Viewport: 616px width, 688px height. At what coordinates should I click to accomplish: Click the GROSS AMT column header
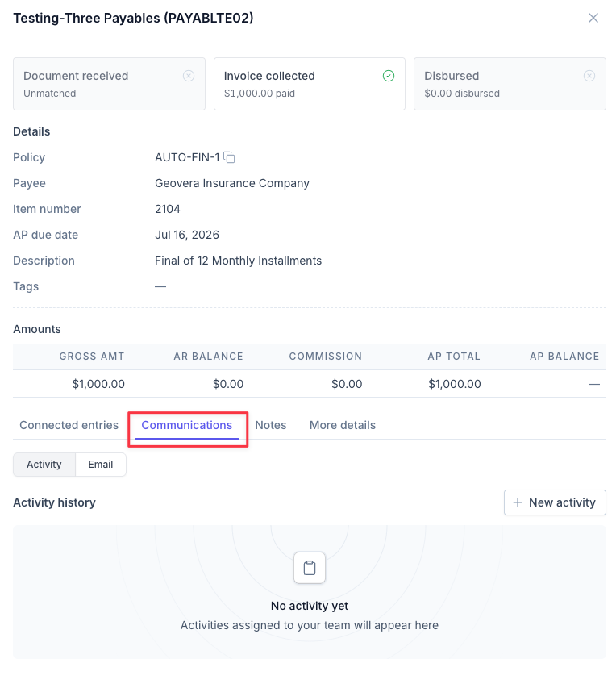coord(92,357)
